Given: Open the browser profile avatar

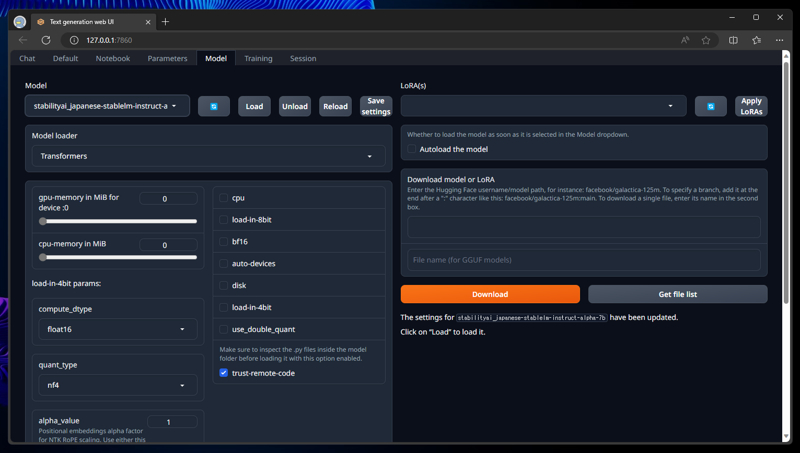Looking at the screenshot, I should point(20,22).
